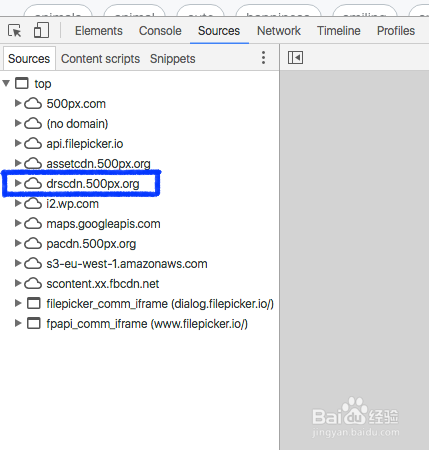The image size is (429, 450).
Task: Open the three-dot more options menu
Action: [263, 58]
